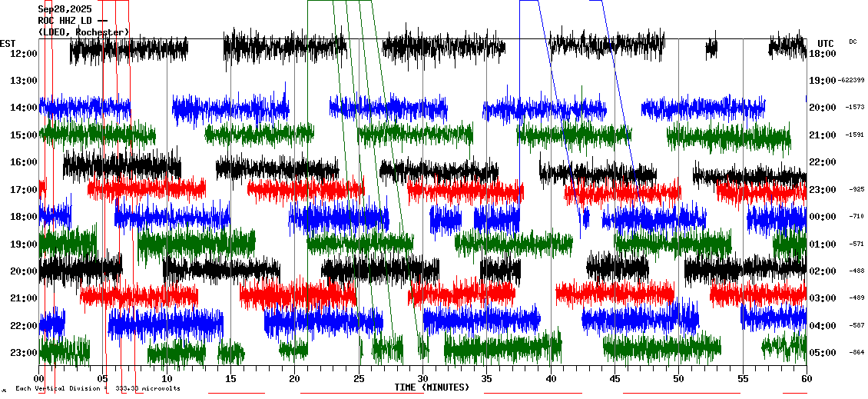Click the -622399 DC offset value
The image size is (868, 399).
853,80
